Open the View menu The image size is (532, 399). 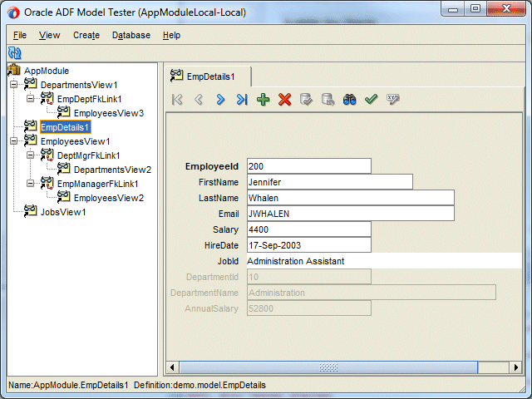click(x=49, y=35)
